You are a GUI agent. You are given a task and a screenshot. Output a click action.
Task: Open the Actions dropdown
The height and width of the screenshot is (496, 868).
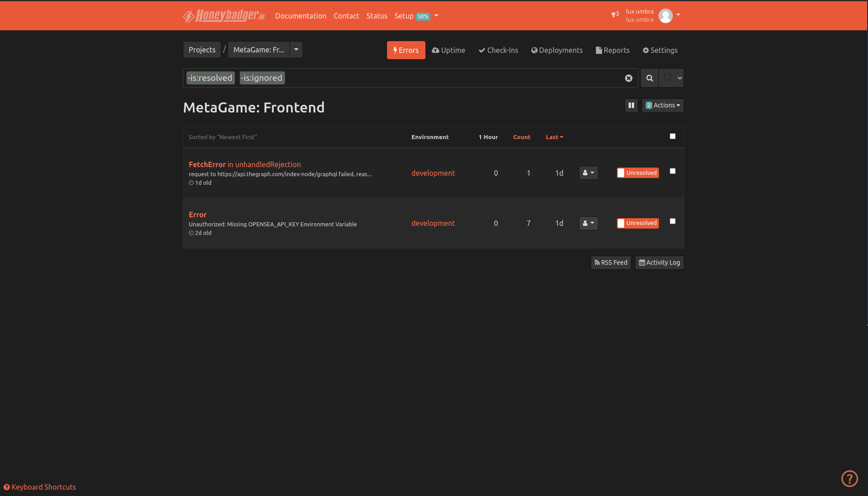point(663,105)
